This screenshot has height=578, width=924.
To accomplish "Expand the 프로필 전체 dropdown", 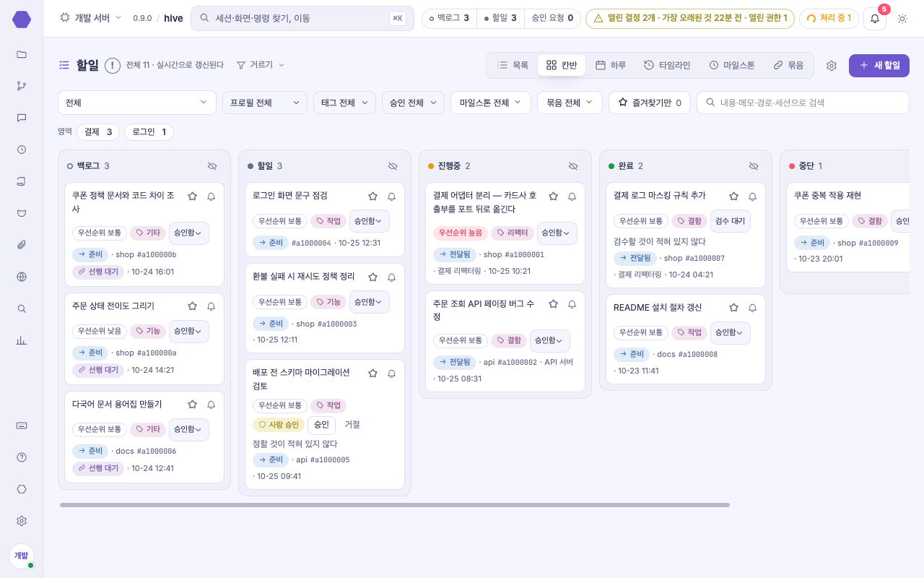I will click(265, 103).
